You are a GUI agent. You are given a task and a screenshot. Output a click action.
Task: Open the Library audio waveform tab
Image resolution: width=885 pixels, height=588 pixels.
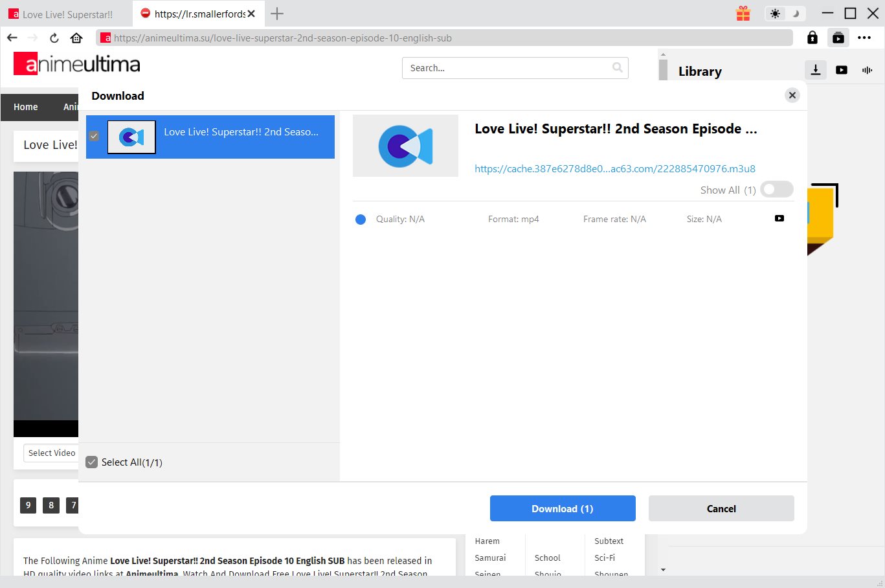coord(868,70)
